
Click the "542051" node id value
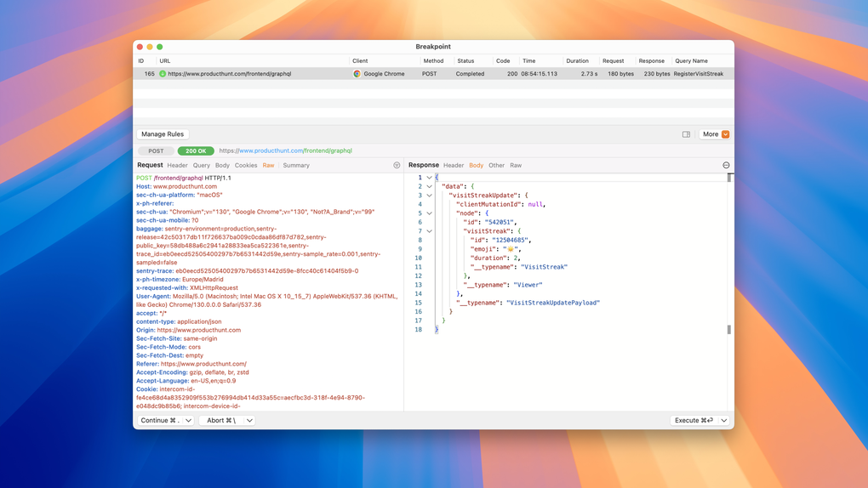tap(500, 223)
